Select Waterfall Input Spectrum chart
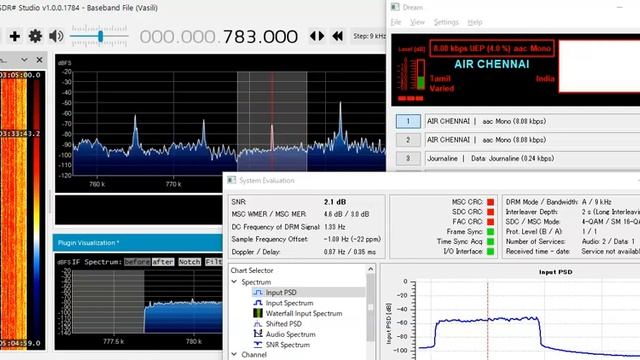The height and width of the screenshot is (360, 640). 304,313
